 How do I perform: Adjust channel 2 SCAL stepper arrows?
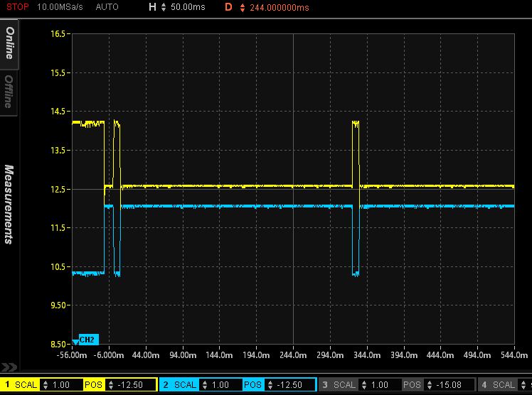[206, 385]
